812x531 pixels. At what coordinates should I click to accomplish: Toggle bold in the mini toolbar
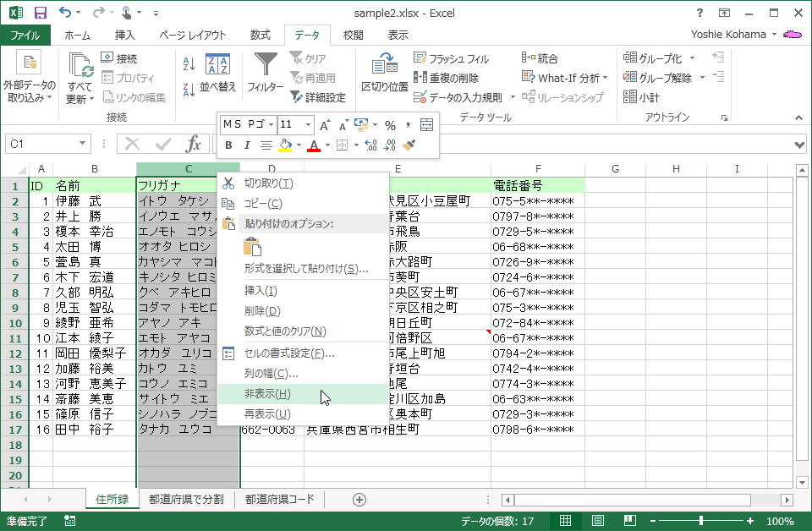(x=228, y=145)
